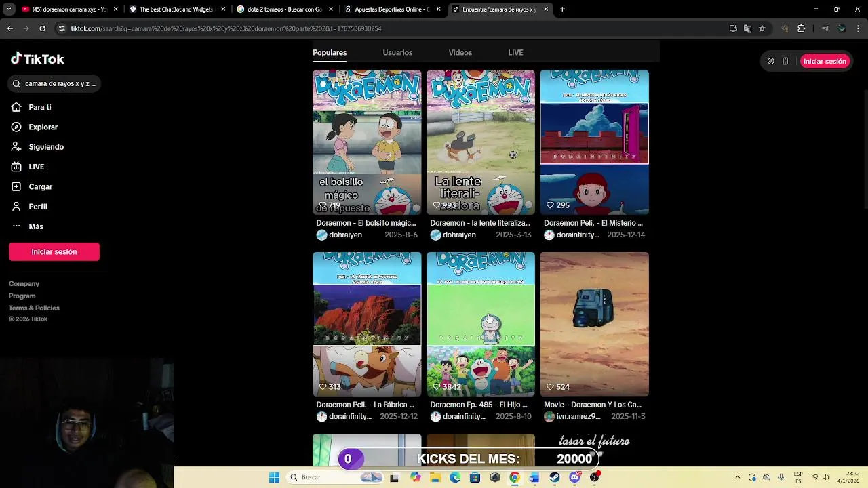Open Chrome three-dot menu

[x=859, y=28]
